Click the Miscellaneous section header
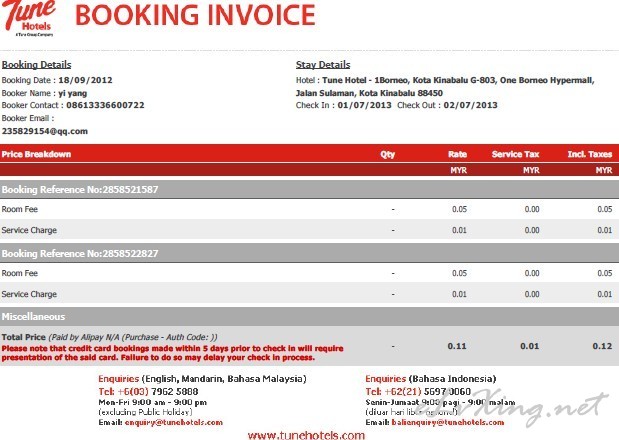This screenshot has height=440, width=619. coord(310,317)
